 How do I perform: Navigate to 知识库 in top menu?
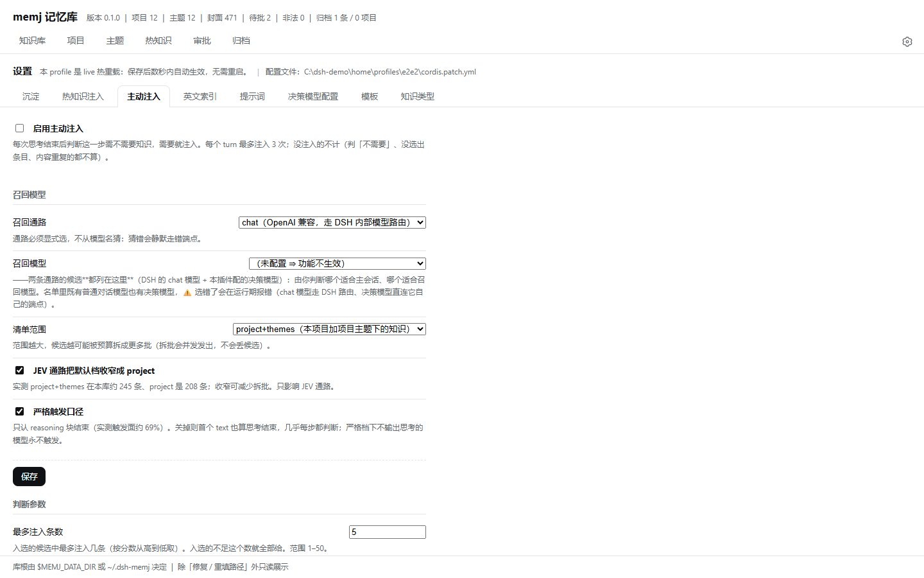32,40
